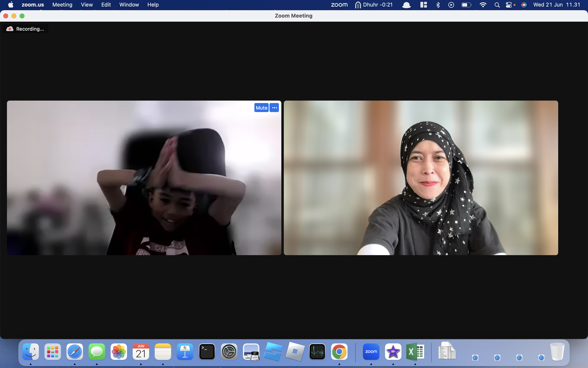Click the Now Playing icon in menu bar
The height and width of the screenshot is (368, 588).
(451, 5)
